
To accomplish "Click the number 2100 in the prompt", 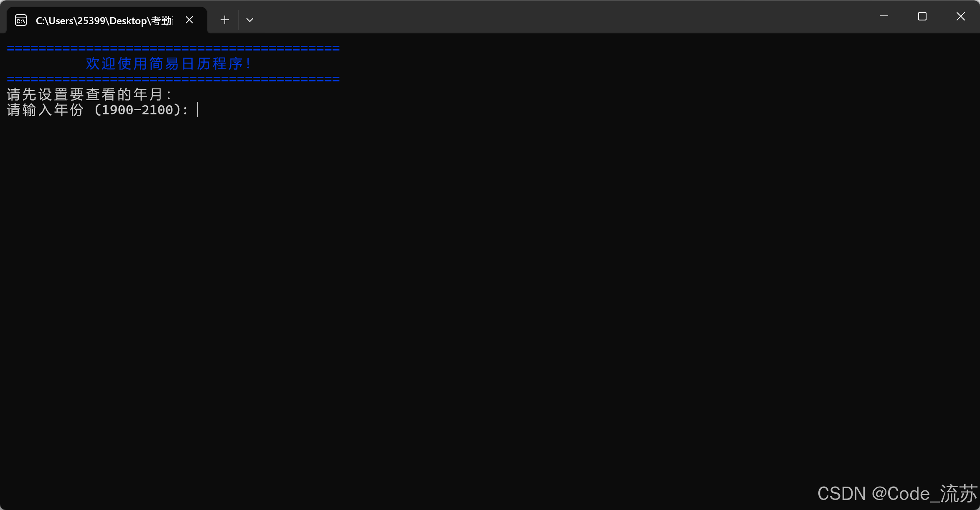I will [157, 110].
